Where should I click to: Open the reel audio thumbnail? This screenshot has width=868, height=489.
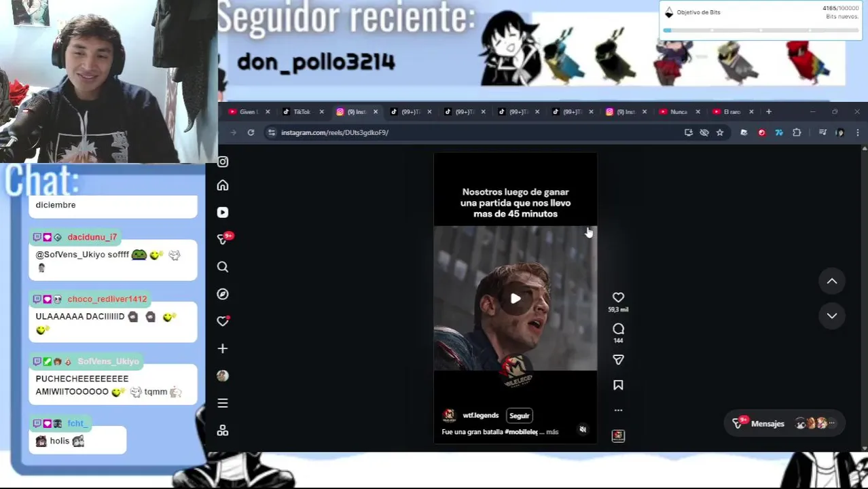(x=618, y=435)
